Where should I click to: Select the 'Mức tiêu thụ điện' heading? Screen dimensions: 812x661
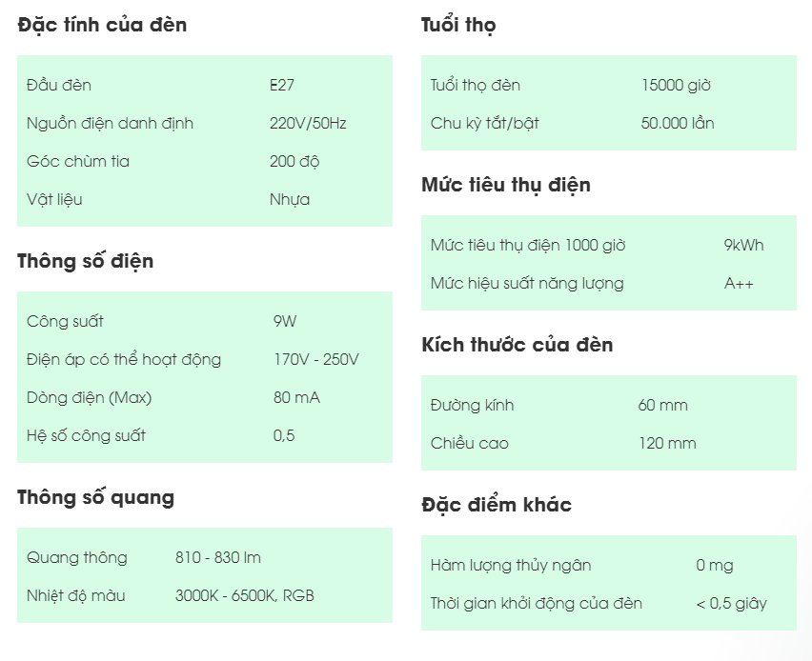[506, 185]
